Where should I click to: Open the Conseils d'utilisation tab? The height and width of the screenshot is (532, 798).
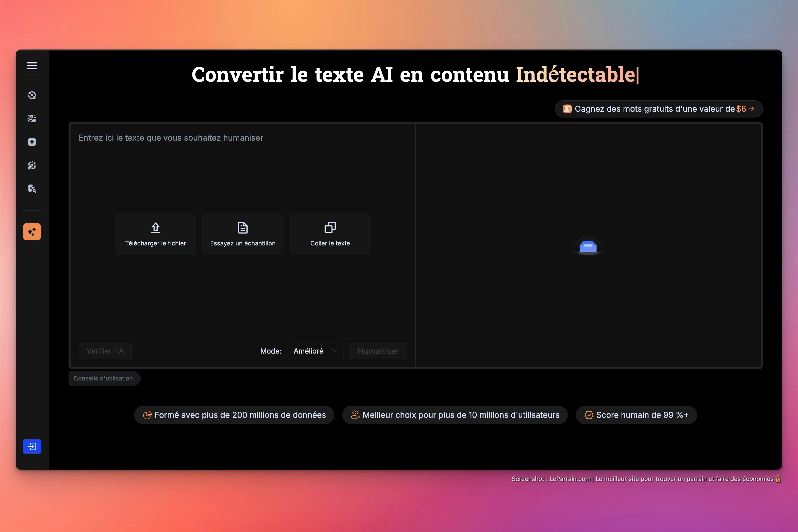[x=103, y=378]
